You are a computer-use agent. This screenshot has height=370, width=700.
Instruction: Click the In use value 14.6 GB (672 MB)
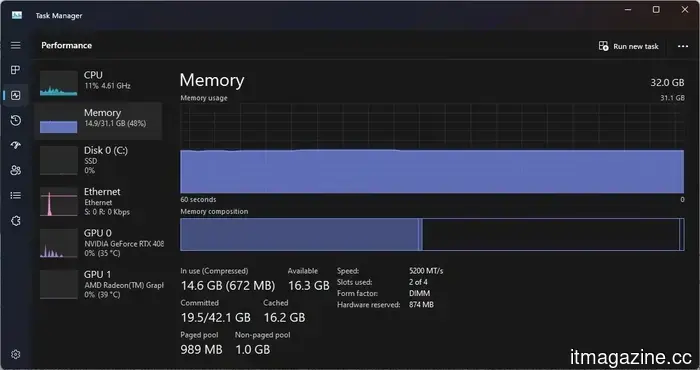[228, 286]
